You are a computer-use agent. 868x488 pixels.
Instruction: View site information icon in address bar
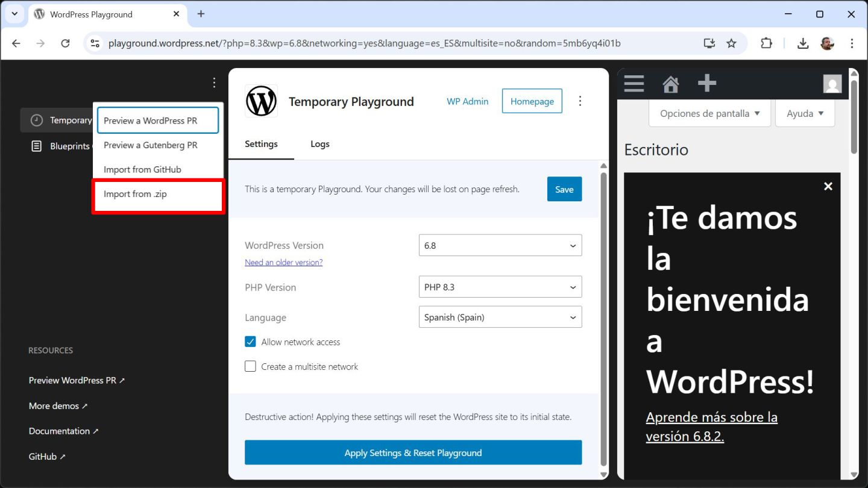coord(95,43)
